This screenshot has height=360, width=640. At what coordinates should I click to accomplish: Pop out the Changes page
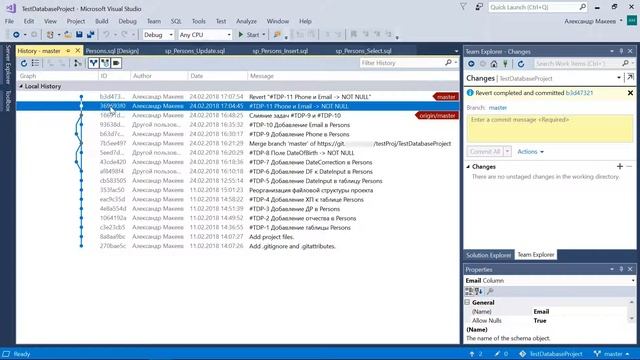630,77
